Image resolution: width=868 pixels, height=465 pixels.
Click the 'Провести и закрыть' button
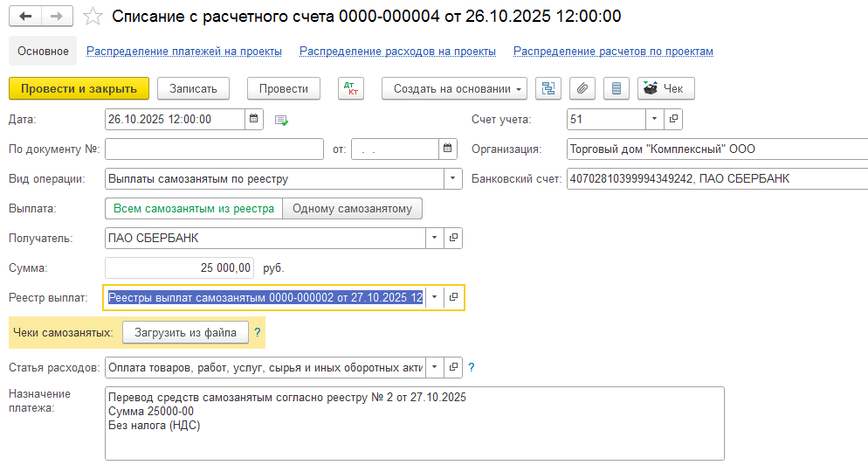[x=79, y=88]
